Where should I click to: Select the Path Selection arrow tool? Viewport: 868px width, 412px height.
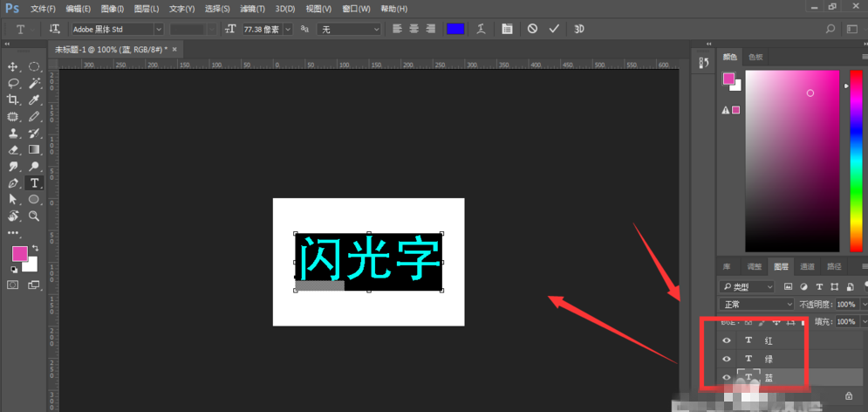[x=13, y=199]
